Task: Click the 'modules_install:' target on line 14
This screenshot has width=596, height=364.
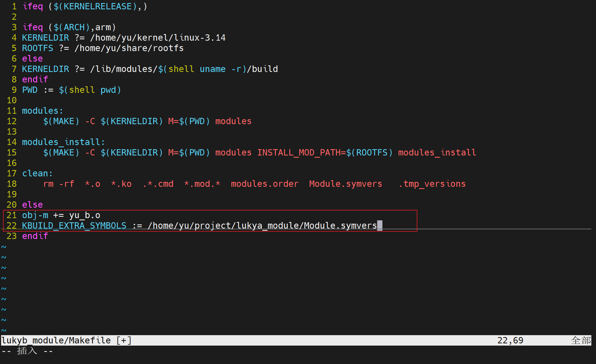Action: click(x=63, y=142)
